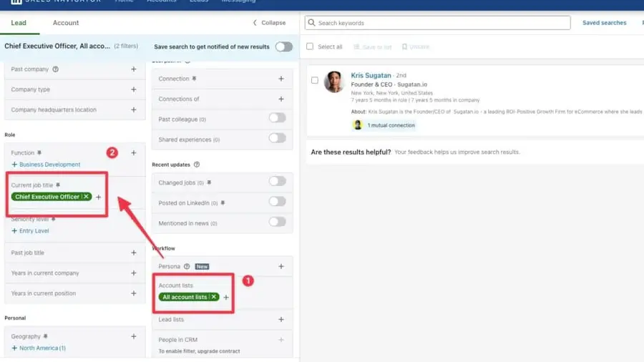Enable Mentioned in news toggle
The height and width of the screenshot is (362, 644).
coord(277,222)
